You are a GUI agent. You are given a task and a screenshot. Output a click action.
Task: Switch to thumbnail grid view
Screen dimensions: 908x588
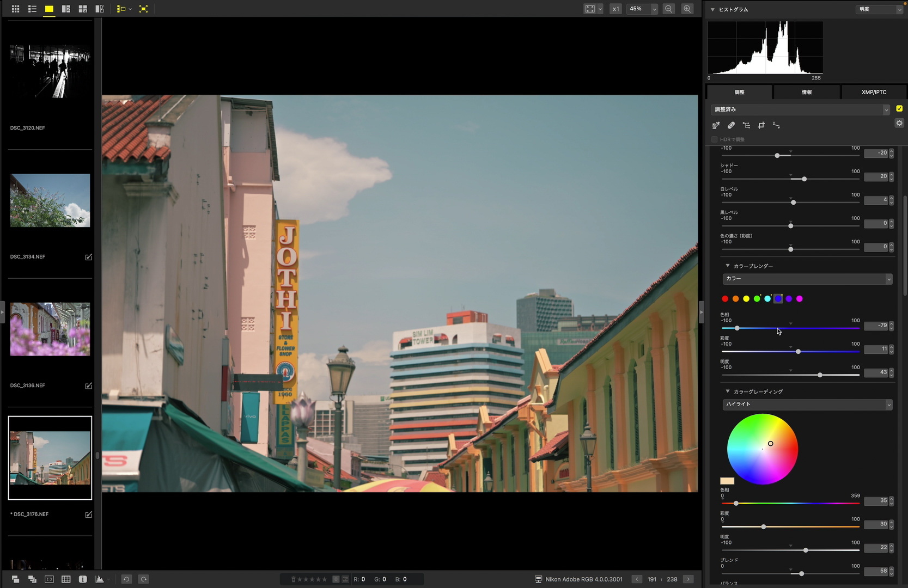15,9
